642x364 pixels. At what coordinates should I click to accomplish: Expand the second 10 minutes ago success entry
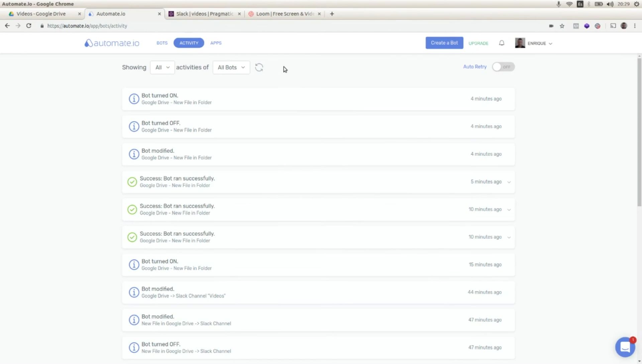tap(509, 237)
